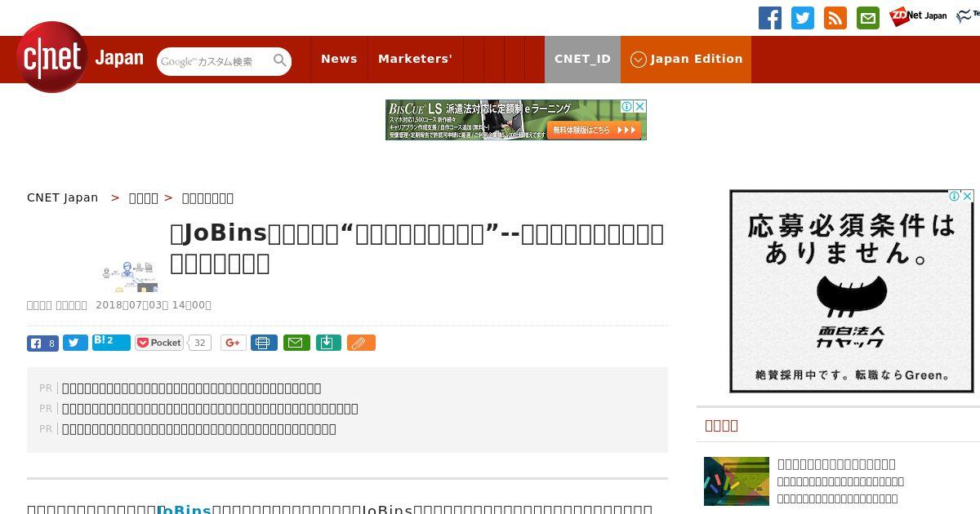Focus the Google custom search field
Image resolution: width=980 pixels, height=514 pixels.
214,61
